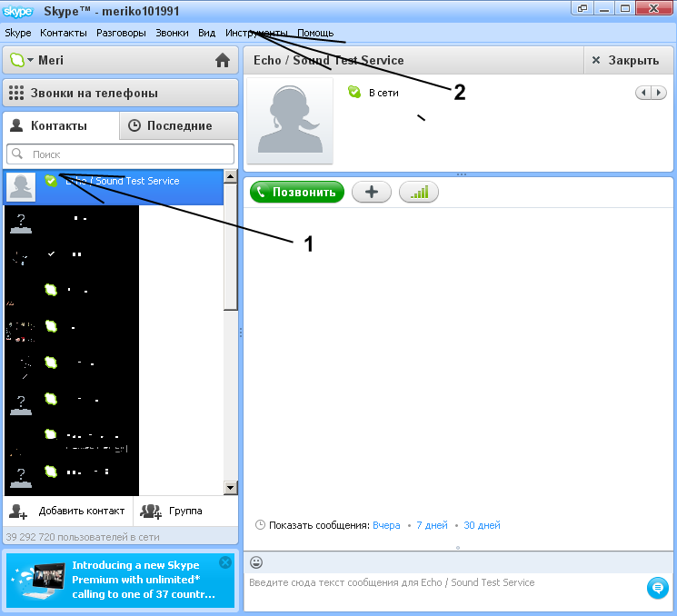The width and height of the screenshot is (677, 616).
Task: Click previous arrow in profile header
Action: click(x=642, y=93)
